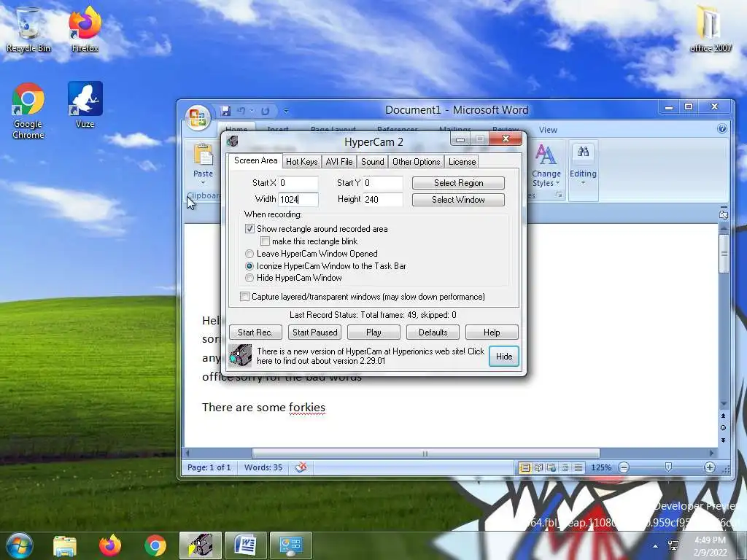Open the Styles dialog launcher in Word
This screenshot has height=560, width=747.
pos(560,195)
